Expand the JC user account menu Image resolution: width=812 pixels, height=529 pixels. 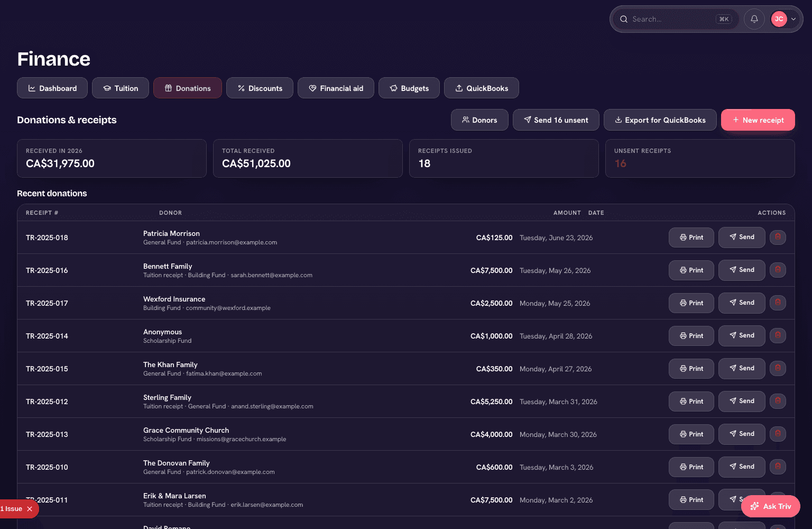coord(784,19)
